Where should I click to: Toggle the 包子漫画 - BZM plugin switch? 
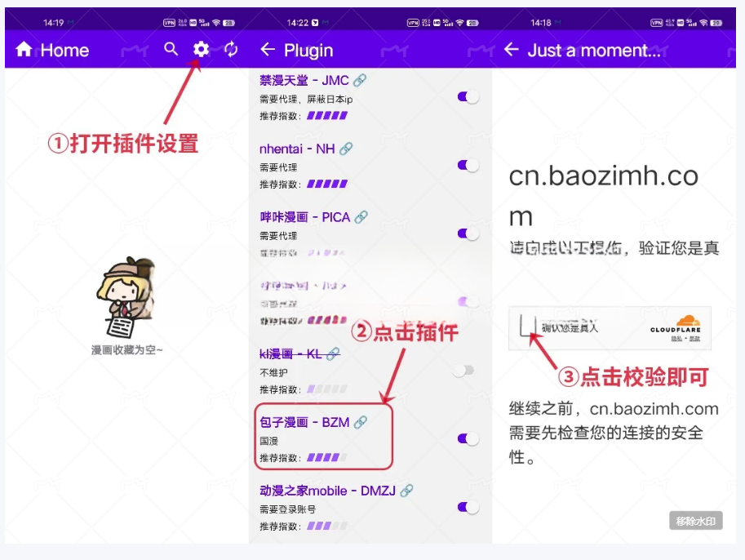tap(468, 439)
